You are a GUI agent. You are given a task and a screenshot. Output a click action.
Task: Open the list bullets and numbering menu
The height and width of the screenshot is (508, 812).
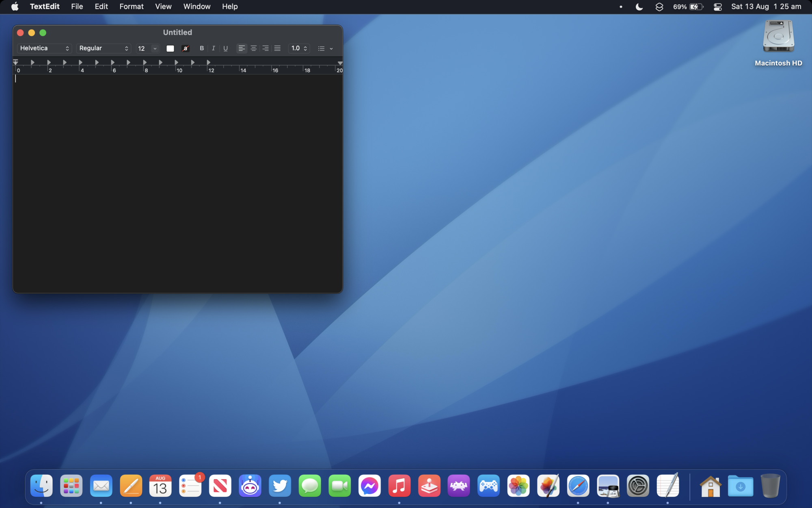click(325, 48)
